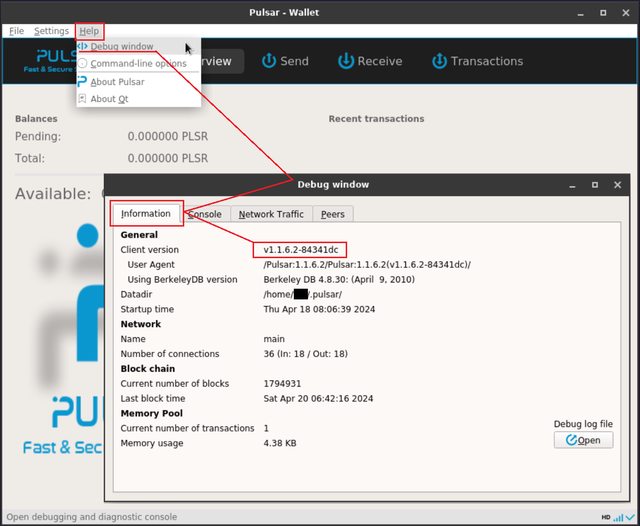This screenshot has width=640, height=526.
Task: Switch to the Console tab
Action: pyautogui.click(x=205, y=214)
